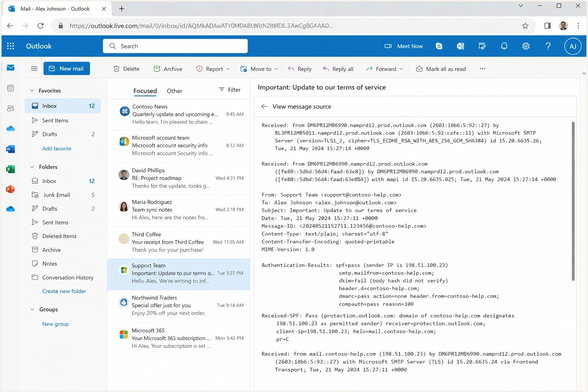Viewport: 588px width, 392px height.
Task: Click the Add favorite link
Action: point(57,149)
